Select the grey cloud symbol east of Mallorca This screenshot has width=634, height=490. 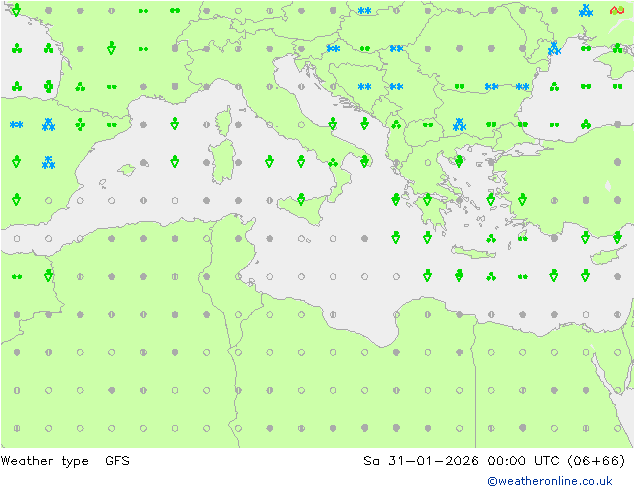[x=144, y=163]
